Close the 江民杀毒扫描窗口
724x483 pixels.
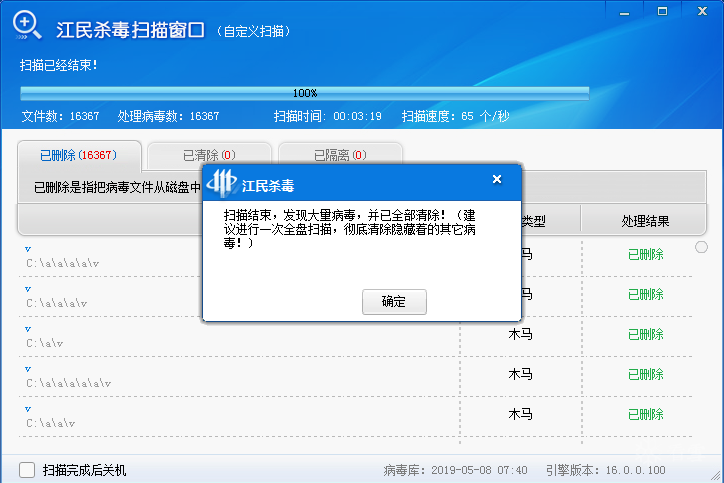702,11
